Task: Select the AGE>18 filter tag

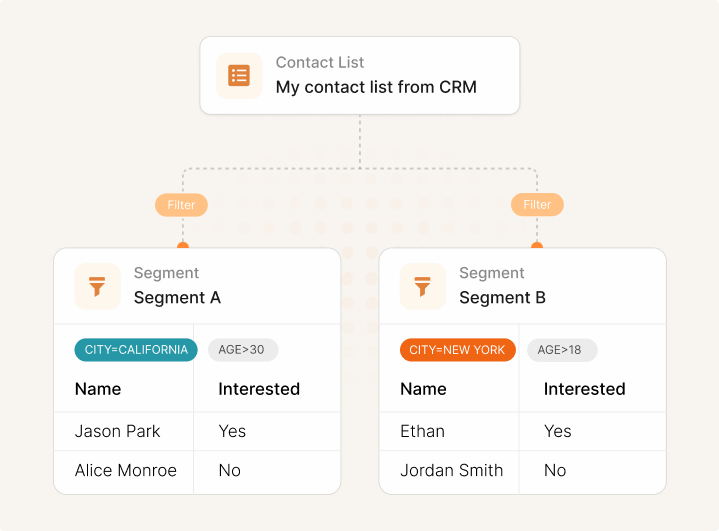Action: (562, 350)
